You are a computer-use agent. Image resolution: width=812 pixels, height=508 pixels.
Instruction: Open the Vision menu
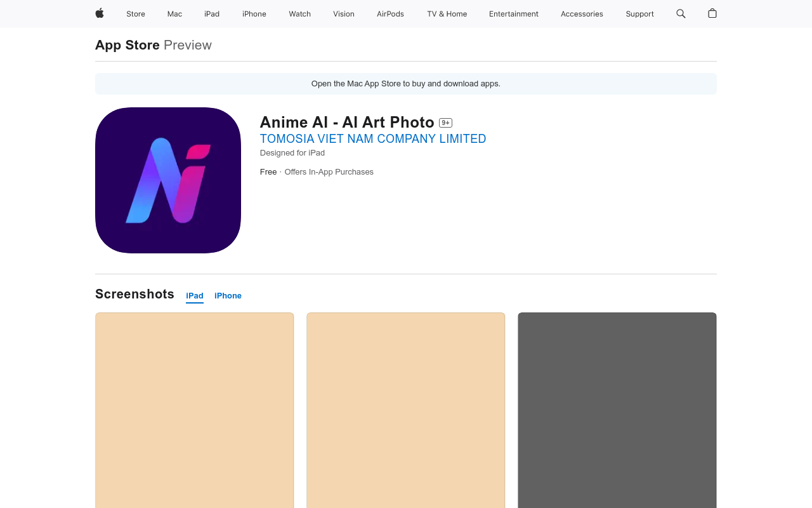(x=344, y=14)
